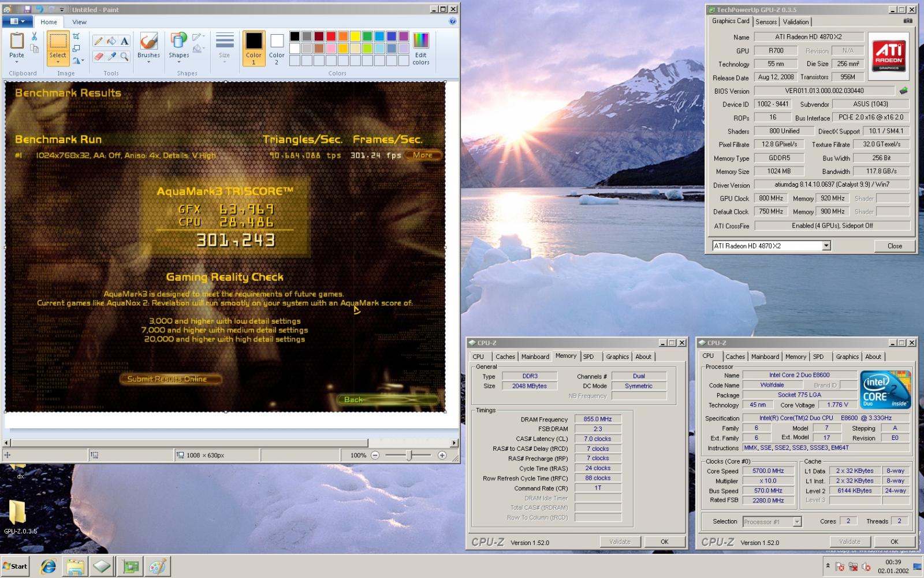Image resolution: width=924 pixels, height=578 pixels.
Task: Pick the green color swatch
Action: click(x=367, y=36)
